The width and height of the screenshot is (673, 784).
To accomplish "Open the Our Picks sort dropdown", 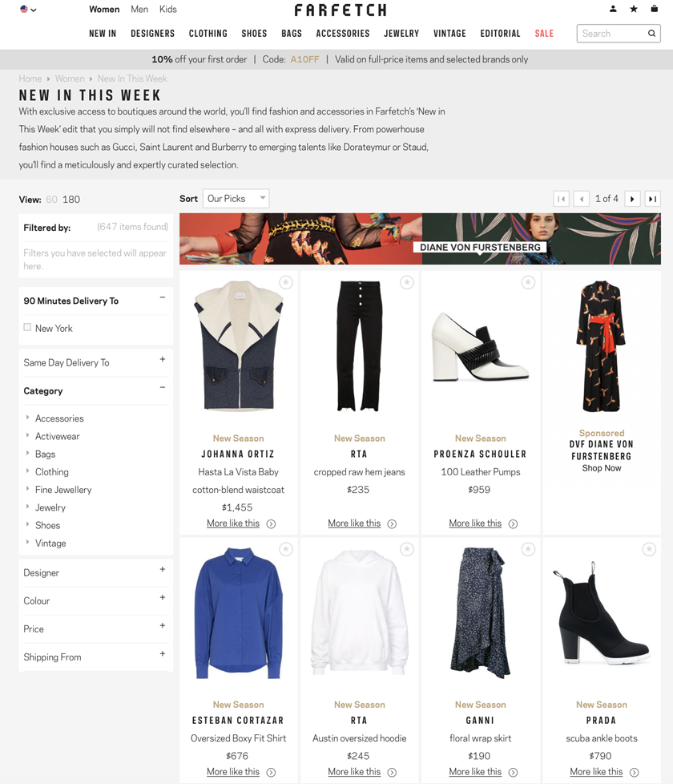I will (236, 199).
